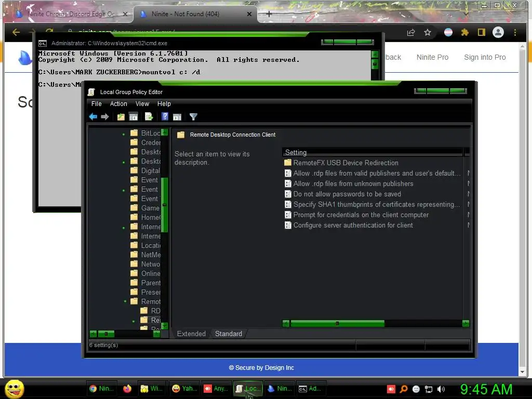The height and width of the screenshot is (399, 532).
Task: Click the red AnyDesk tray icon
Action: tap(391, 389)
